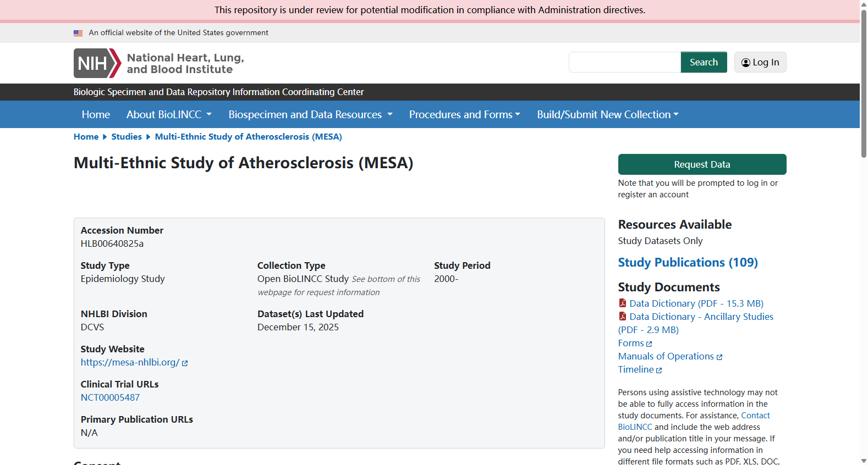Click the Multi-Ethnic Study of Atherosclerosis heading
Screen dimensions: 868x465
pos(244,163)
